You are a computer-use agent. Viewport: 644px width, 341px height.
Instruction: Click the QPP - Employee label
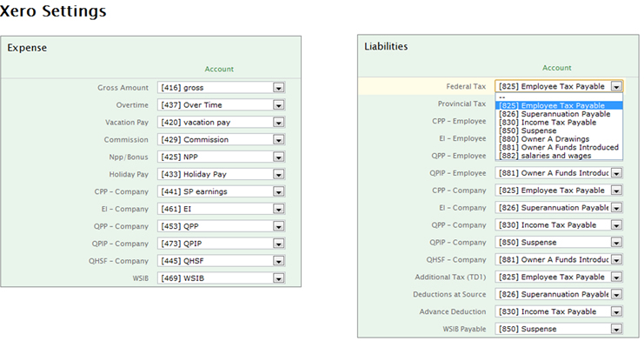point(459,156)
